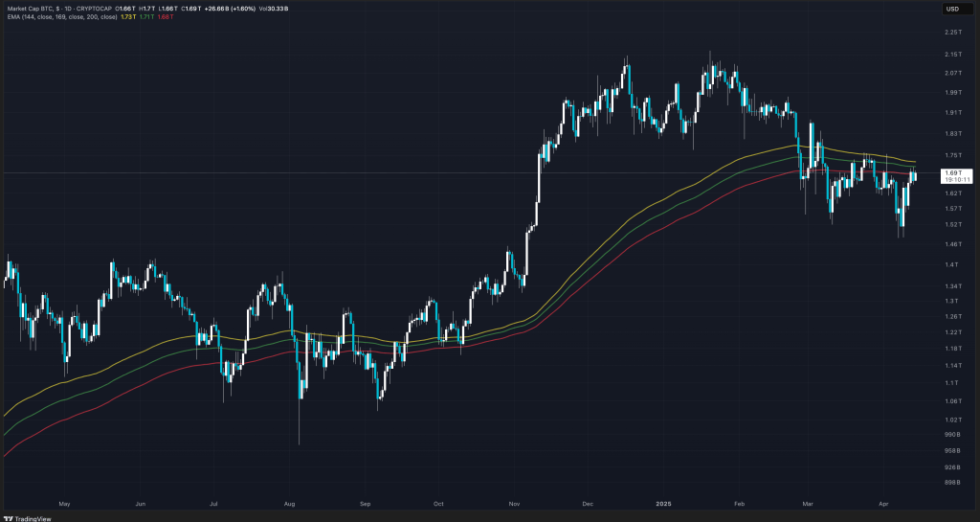Click the May label on time axis
980x522 pixels.
65,502
